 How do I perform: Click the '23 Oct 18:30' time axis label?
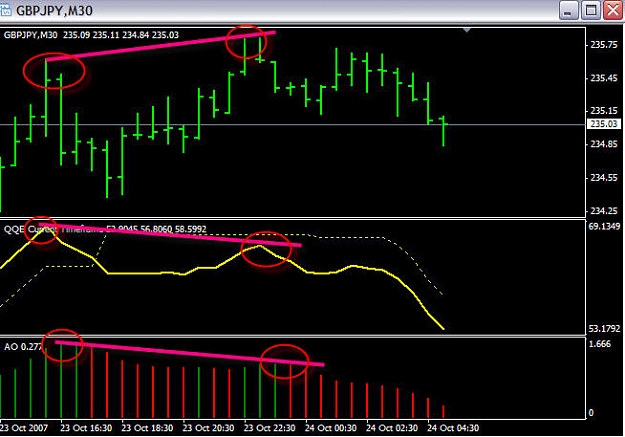(147, 428)
